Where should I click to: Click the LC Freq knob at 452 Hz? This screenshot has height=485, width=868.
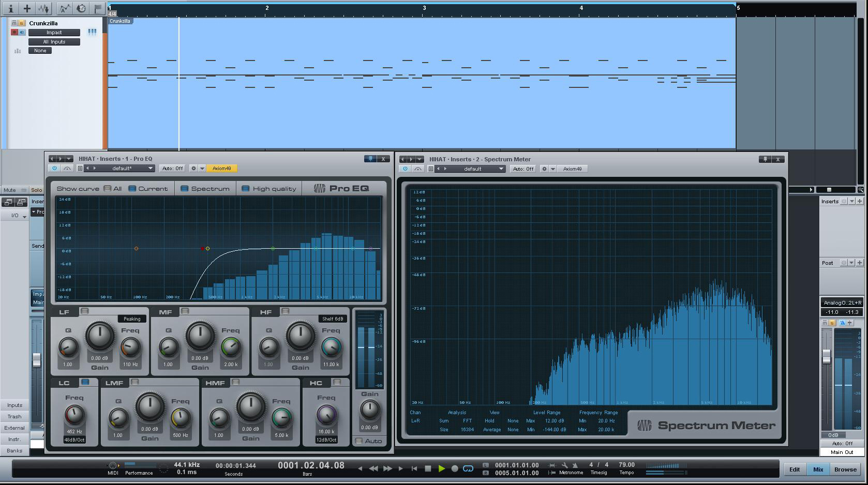[74, 415]
